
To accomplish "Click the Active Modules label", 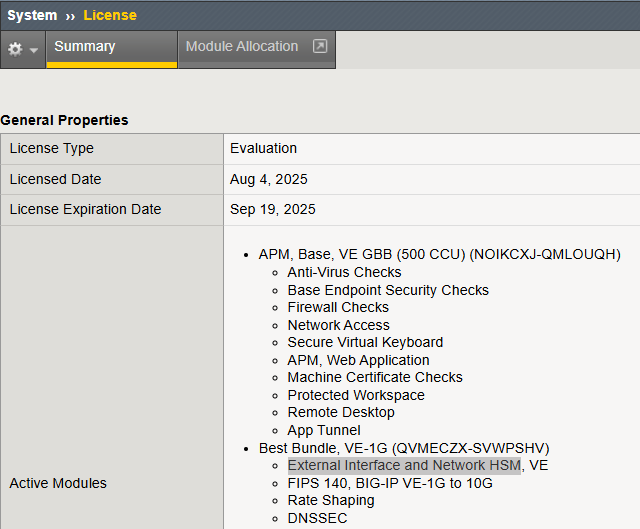I will 58,483.
